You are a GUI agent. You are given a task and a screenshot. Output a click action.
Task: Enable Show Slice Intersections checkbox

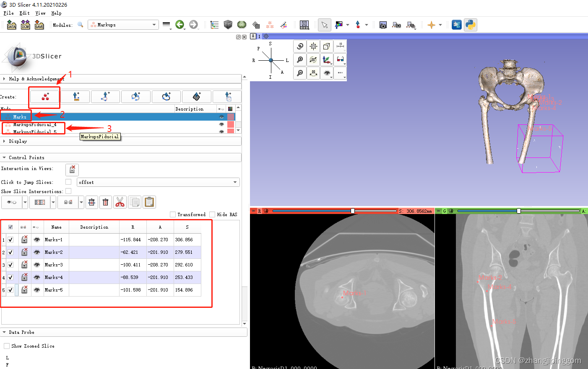(x=68, y=191)
